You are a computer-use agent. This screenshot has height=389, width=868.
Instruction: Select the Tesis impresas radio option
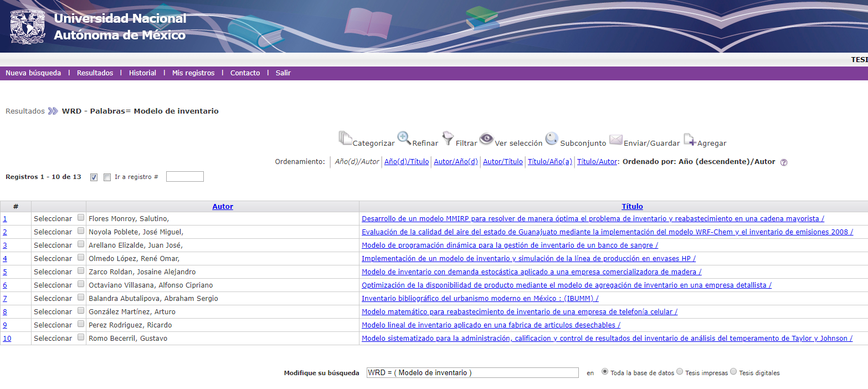pos(680,372)
